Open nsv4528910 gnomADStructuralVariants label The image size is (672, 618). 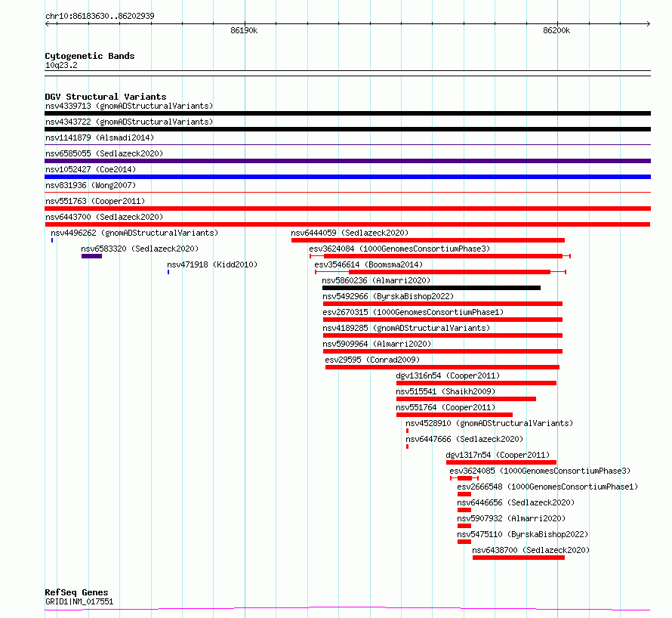[x=489, y=423]
